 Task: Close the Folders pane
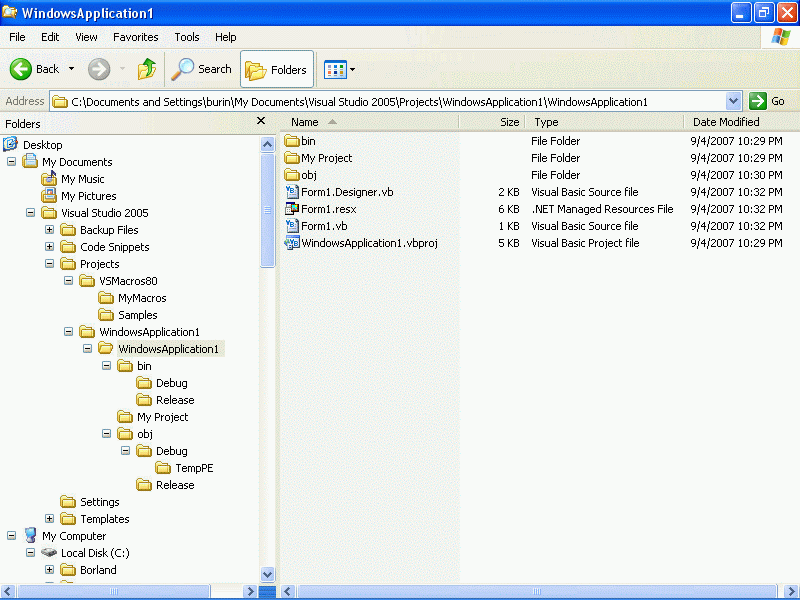[261, 121]
